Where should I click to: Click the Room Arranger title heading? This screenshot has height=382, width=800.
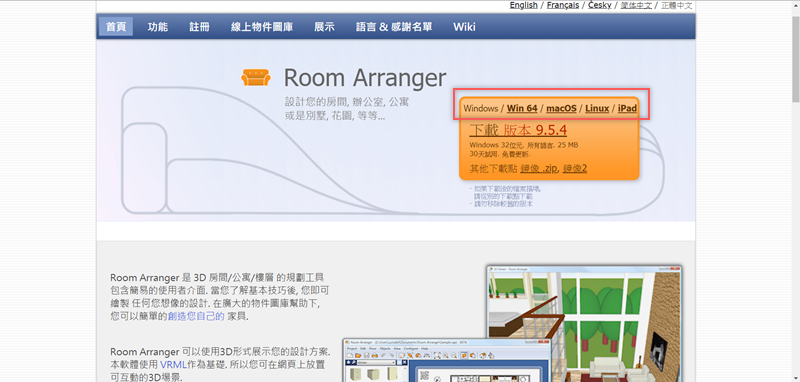365,78
